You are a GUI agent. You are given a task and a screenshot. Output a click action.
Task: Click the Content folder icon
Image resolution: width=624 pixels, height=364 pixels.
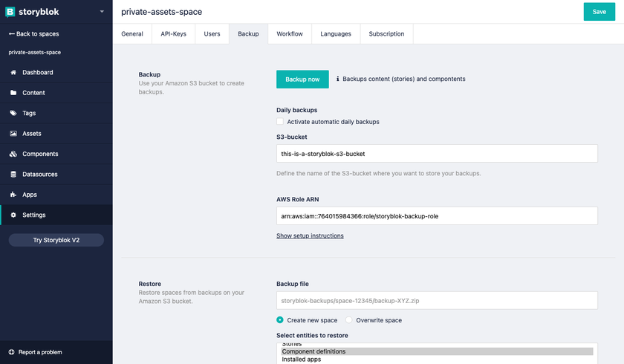click(13, 93)
